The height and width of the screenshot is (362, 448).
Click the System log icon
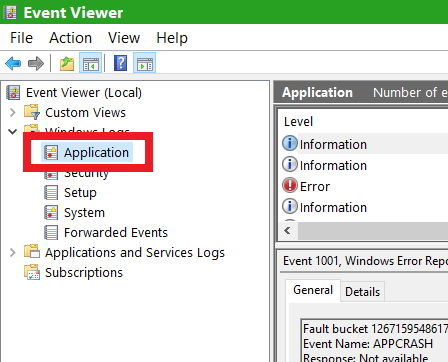(51, 213)
